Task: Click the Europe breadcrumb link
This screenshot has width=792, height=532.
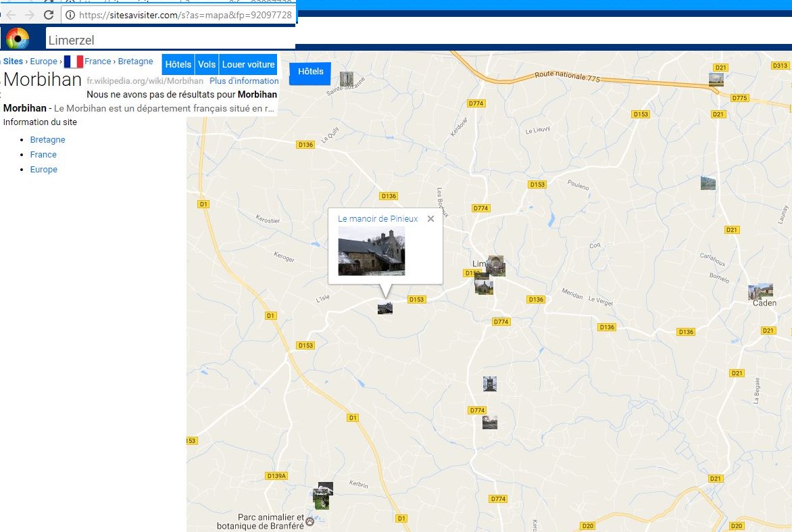Action: pyautogui.click(x=43, y=61)
